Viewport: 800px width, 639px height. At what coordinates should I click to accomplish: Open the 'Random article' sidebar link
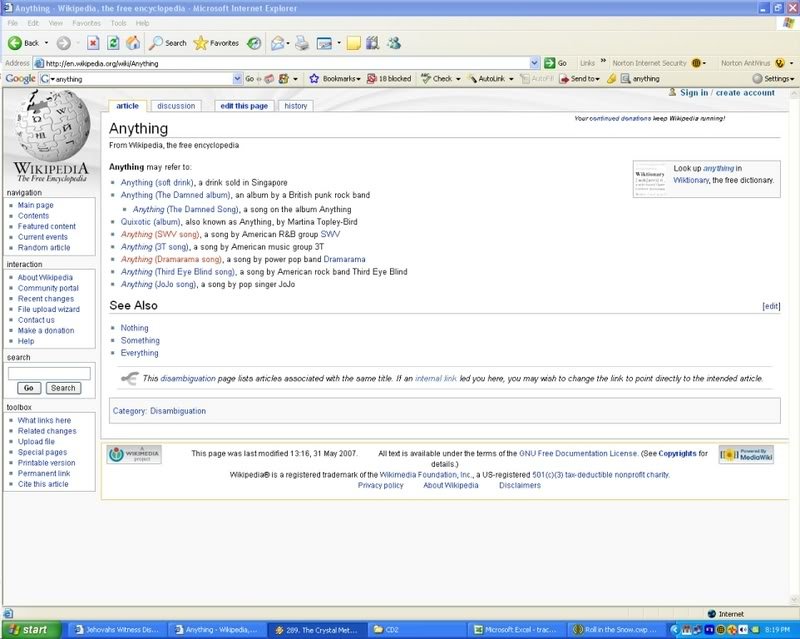pos(44,248)
